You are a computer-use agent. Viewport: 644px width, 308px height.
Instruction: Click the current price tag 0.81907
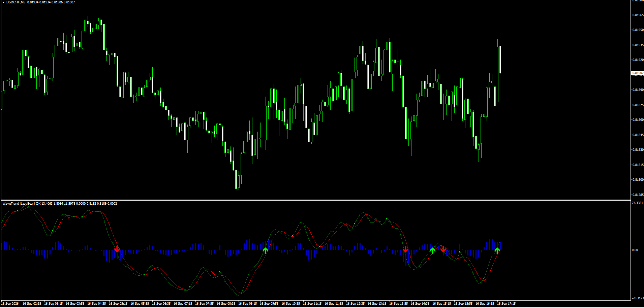coord(637,73)
